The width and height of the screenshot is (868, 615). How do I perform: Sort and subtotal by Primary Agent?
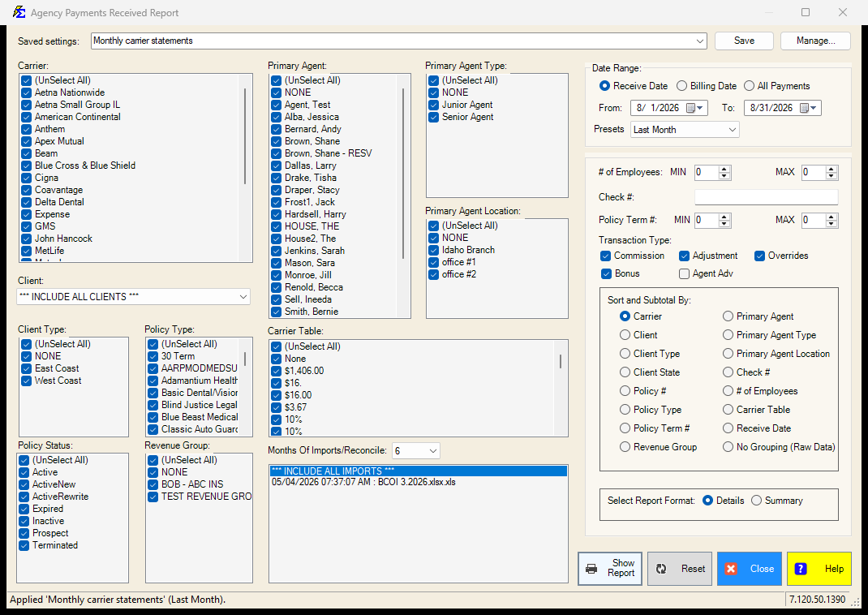tap(728, 316)
